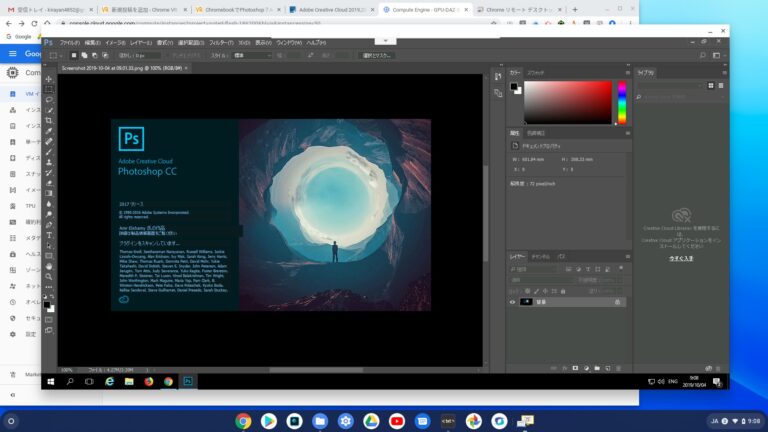Screen dimensions: 768x432
Task: Open the Style dropdown in options bar
Action: click(252, 55)
